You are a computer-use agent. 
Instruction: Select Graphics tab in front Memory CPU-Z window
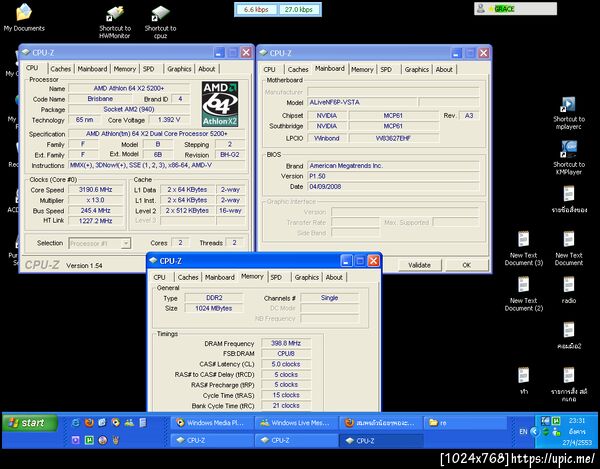point(307,277)
